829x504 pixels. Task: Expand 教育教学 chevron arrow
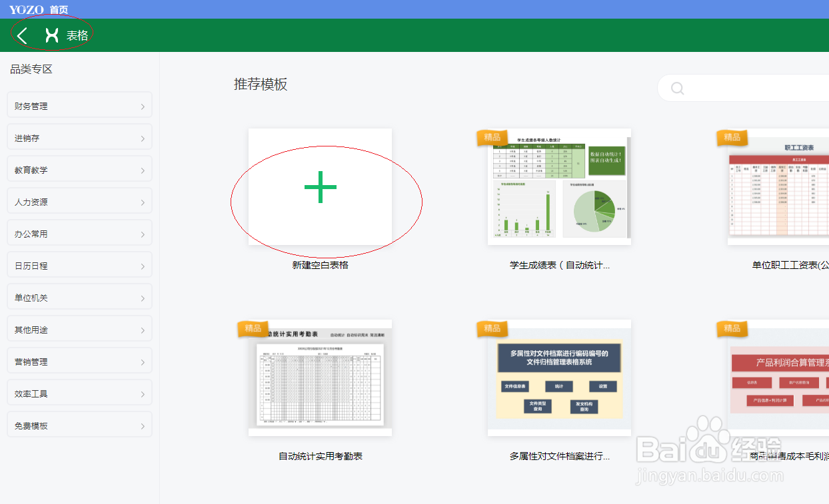143,170
